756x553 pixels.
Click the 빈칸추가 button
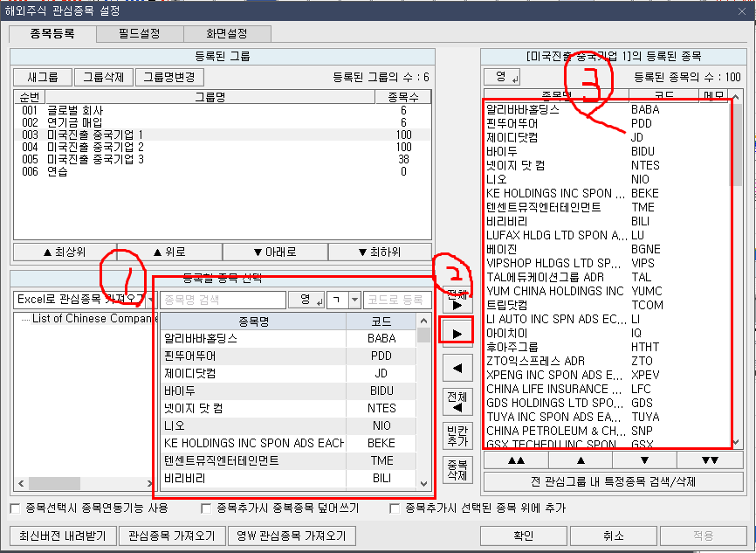click(457, 436)
